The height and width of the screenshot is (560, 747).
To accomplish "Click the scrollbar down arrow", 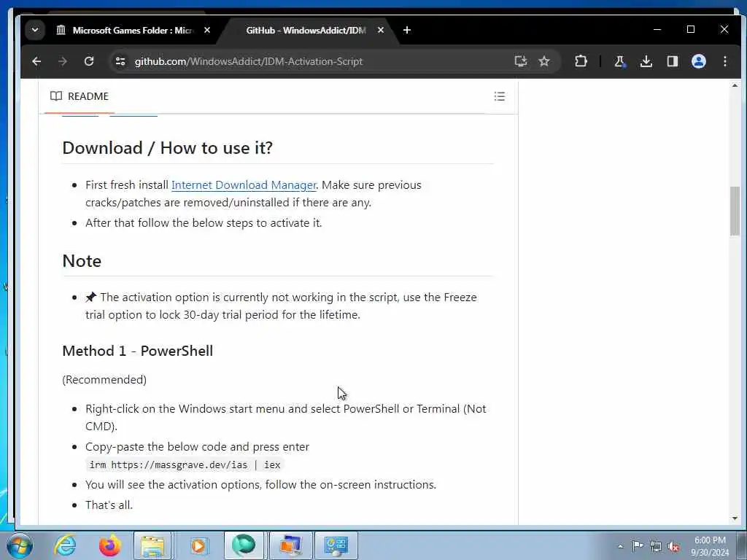I will pos(735,518).
